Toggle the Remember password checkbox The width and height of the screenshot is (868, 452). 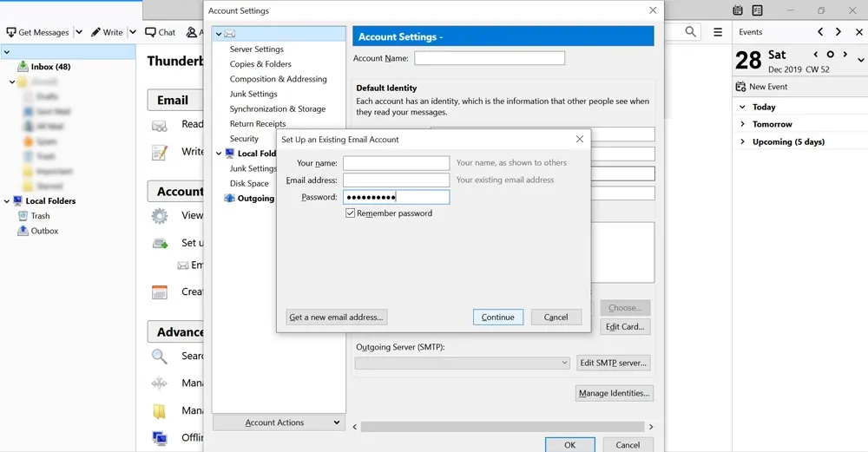tap(350, 213)
